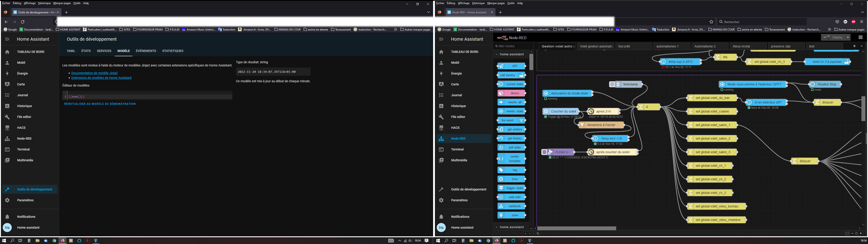Open the SERVICES tab
868x244 pixels.
point(104,51)
